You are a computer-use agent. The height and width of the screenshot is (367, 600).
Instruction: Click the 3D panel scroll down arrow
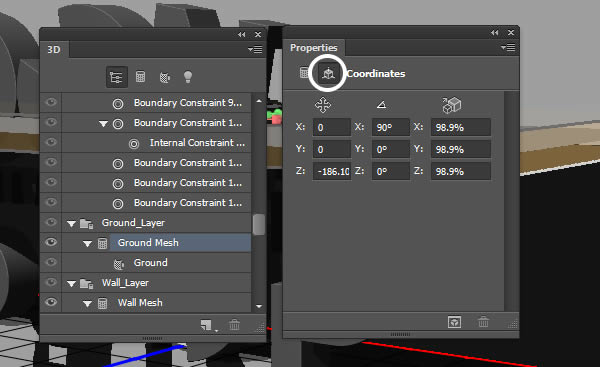(x=259, y=306)
